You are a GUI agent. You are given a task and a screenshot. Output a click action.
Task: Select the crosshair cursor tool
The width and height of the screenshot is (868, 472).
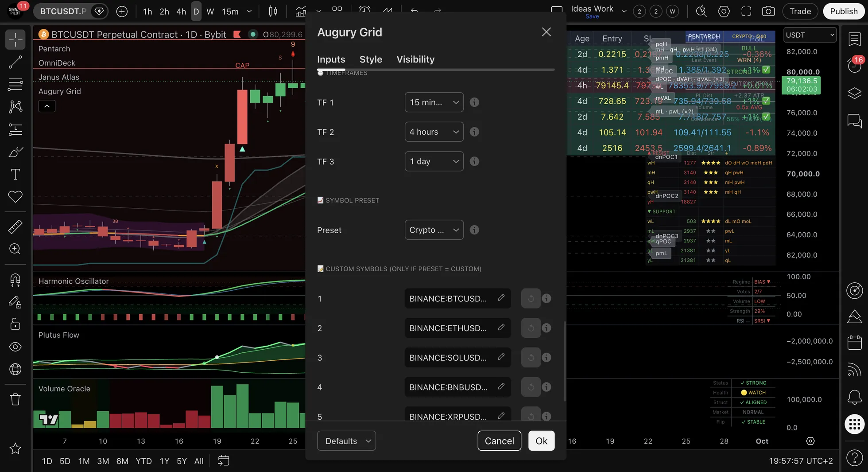coord(15,39)
